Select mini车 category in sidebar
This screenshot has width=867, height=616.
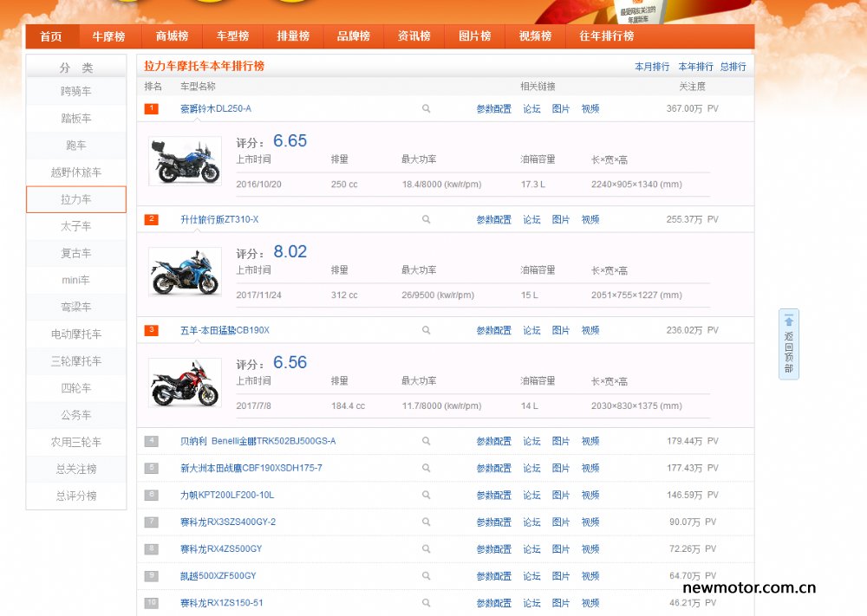(76, 280)
